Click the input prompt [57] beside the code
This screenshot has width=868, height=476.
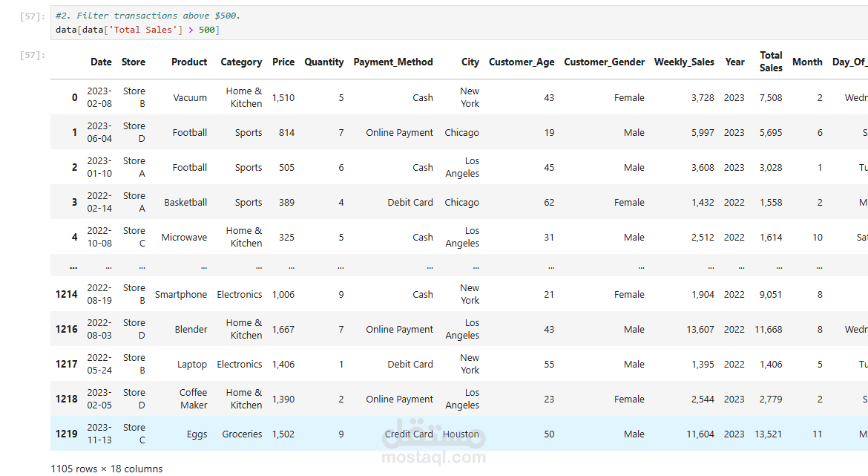[x=33, y=16]
